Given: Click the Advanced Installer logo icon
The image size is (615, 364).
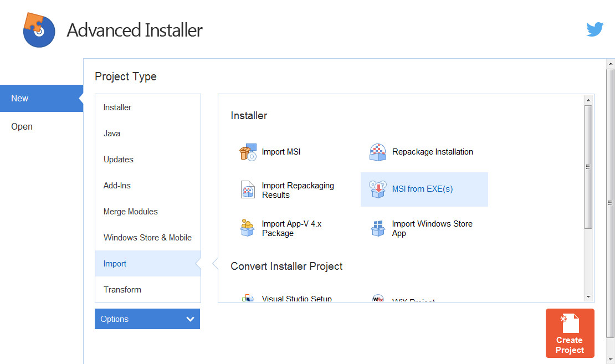Looking at the screenshot, I should point(39,30).
